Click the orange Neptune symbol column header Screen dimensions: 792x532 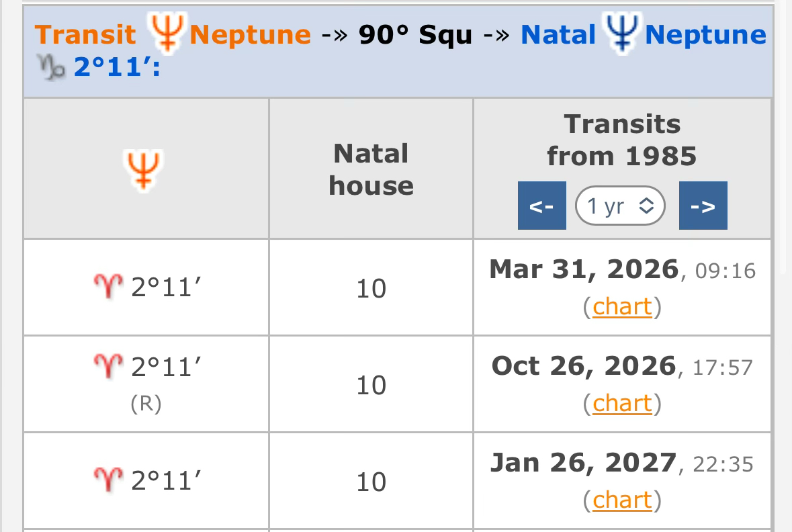[145, 169]
